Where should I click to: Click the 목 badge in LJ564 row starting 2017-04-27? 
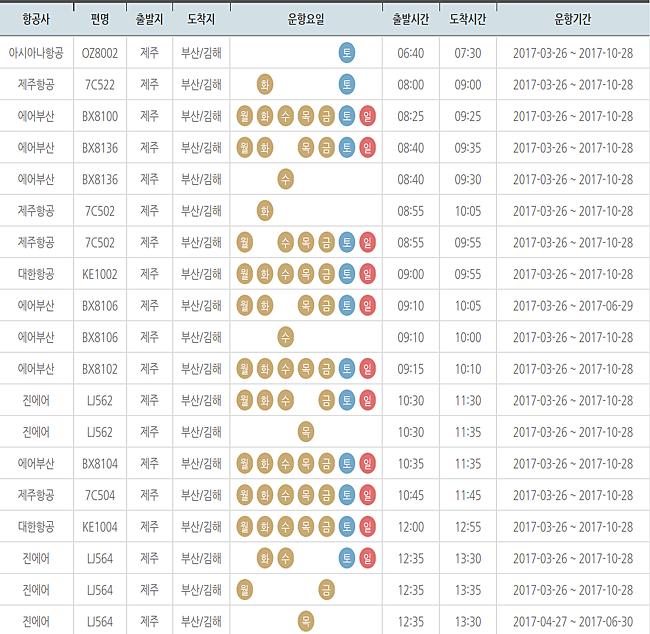pos(306,621)
